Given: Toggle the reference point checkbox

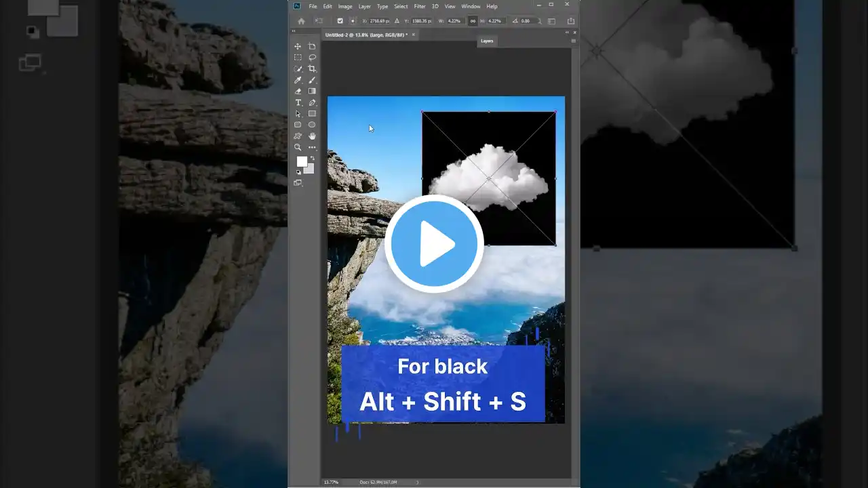Looking at the screenshot, I should pos(340,21).
